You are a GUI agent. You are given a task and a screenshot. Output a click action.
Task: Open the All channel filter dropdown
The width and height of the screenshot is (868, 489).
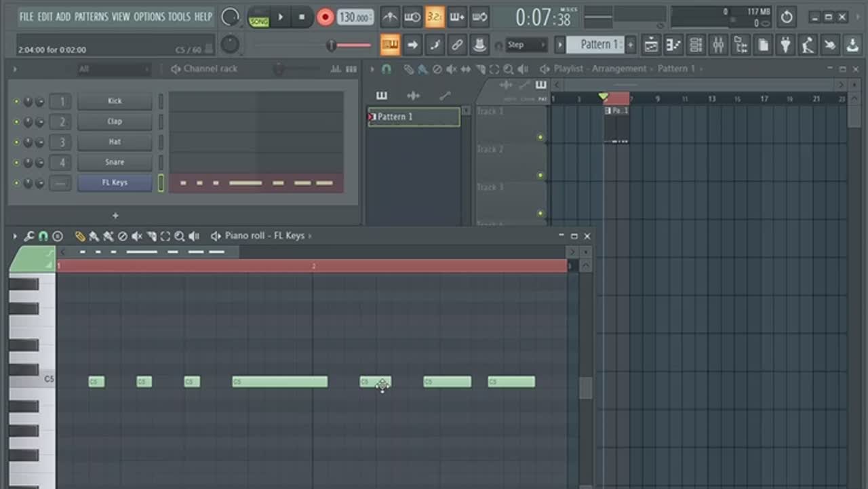pos(113,69)
